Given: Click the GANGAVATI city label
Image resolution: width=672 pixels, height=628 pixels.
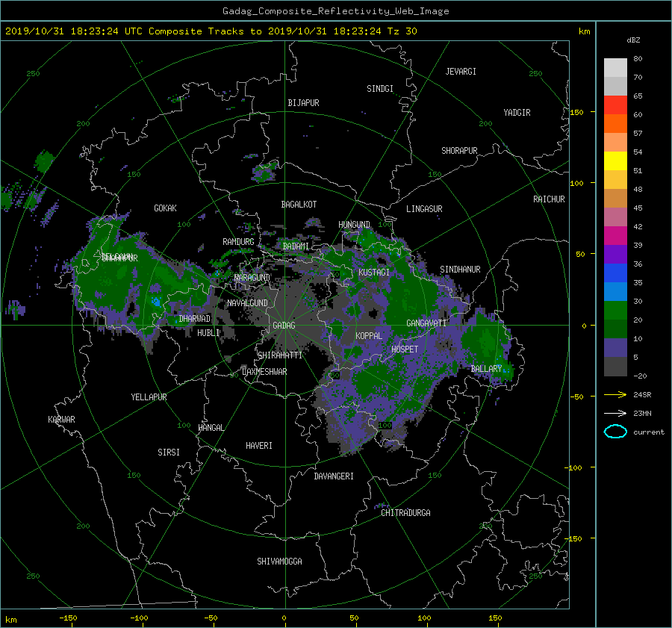Looking at the screenshot, I should tap(426, 323).
